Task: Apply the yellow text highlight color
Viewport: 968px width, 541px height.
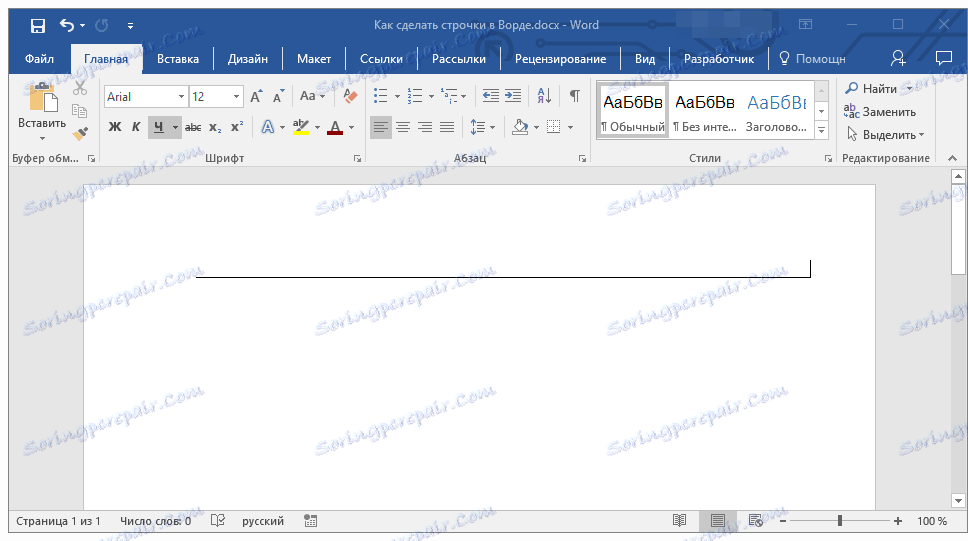Action: pyautogui.click(x=301, y=127)
